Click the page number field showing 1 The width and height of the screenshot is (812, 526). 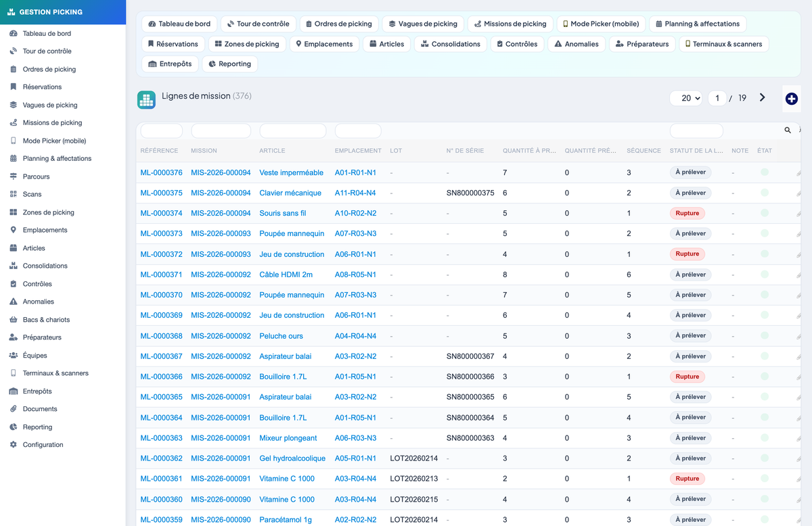click(717, 98)
